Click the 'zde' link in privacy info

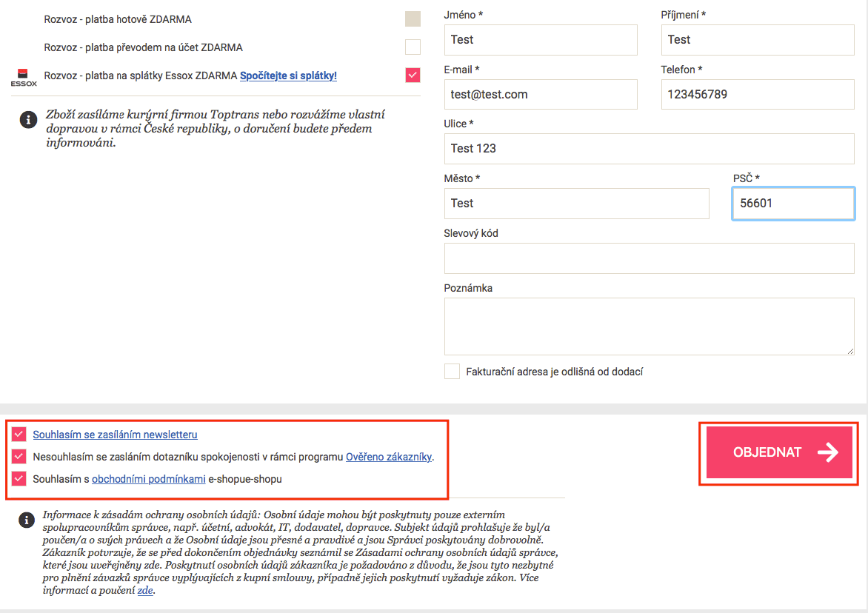coord(145,591)
